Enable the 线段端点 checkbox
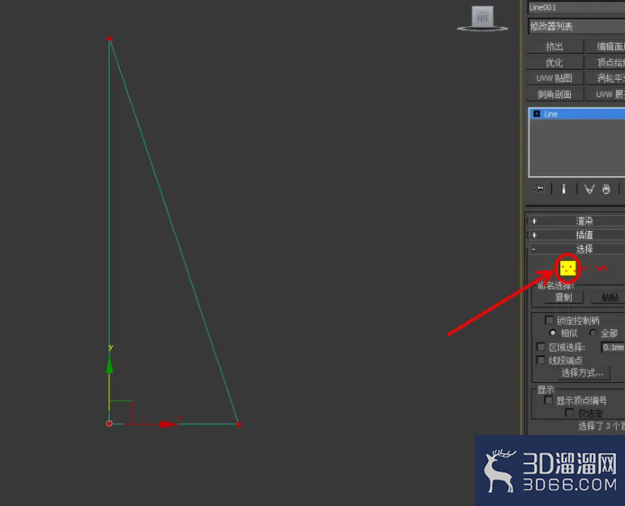The width and height of the screenshot is (625, 506). (541, 360)
